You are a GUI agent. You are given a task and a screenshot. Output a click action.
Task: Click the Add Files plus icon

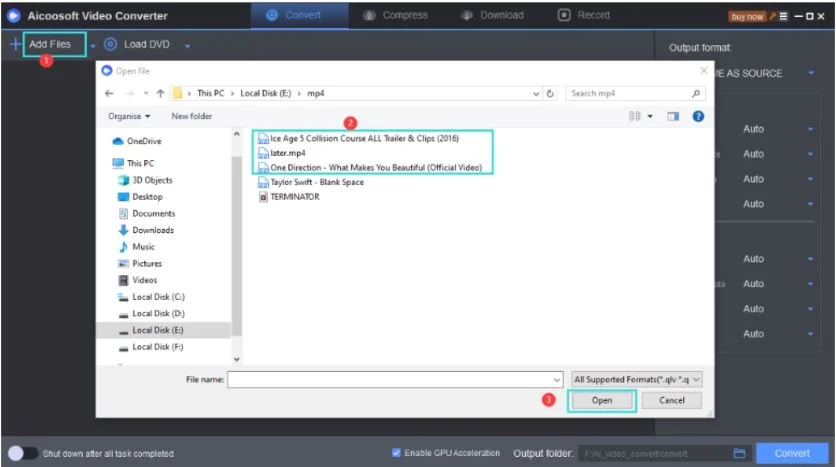tap(14, 45)
